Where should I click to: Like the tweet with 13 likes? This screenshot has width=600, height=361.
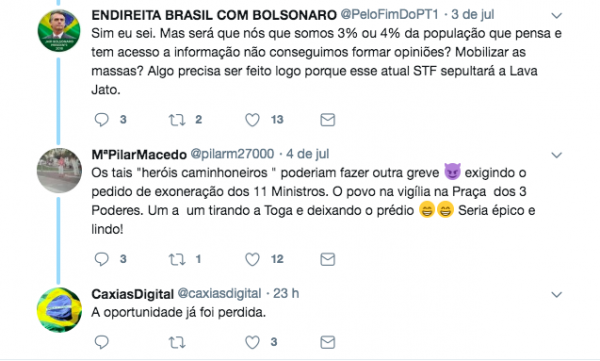[x=252, y=120]
